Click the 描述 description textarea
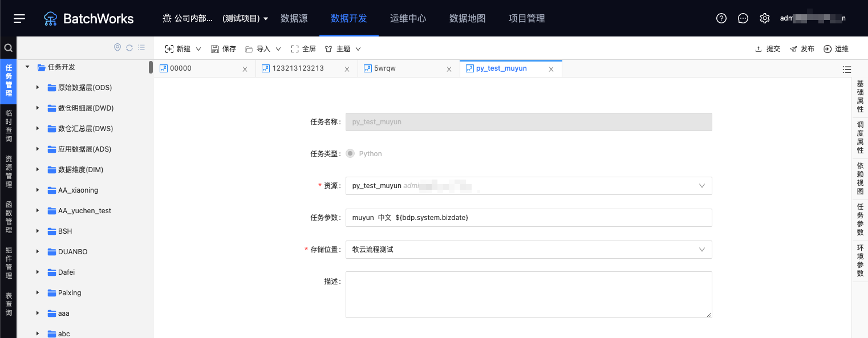Viewport: 868px width, 338px height. click(x=529, y=295)
